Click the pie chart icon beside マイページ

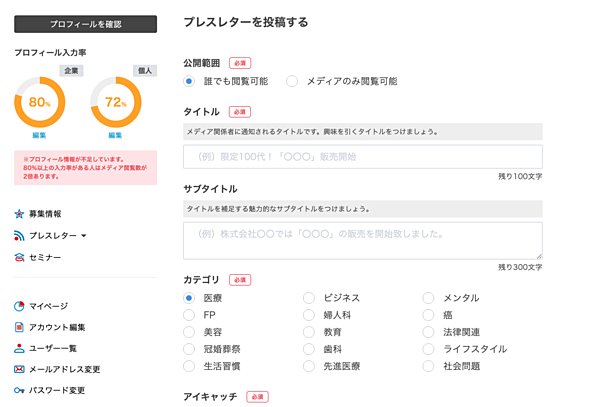19,306
